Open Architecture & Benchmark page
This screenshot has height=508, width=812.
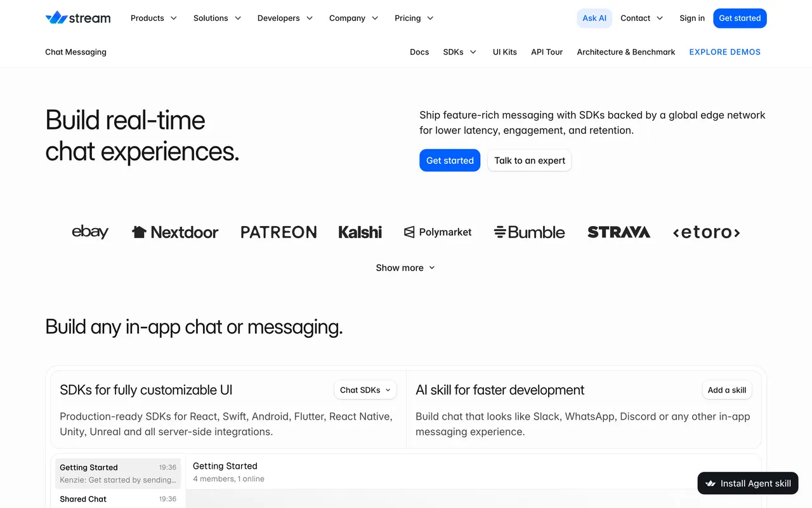click(626, 52)
